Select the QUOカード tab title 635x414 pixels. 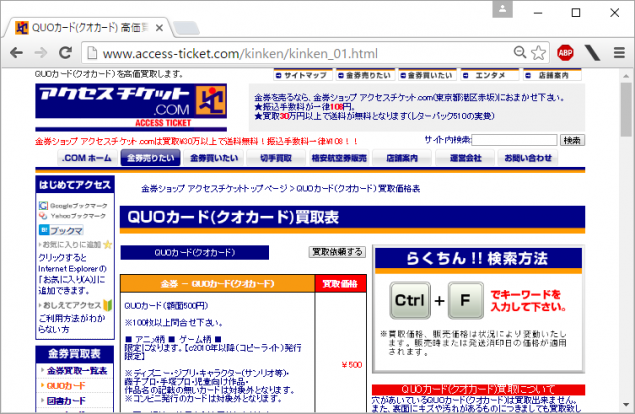tap(90, 28)
